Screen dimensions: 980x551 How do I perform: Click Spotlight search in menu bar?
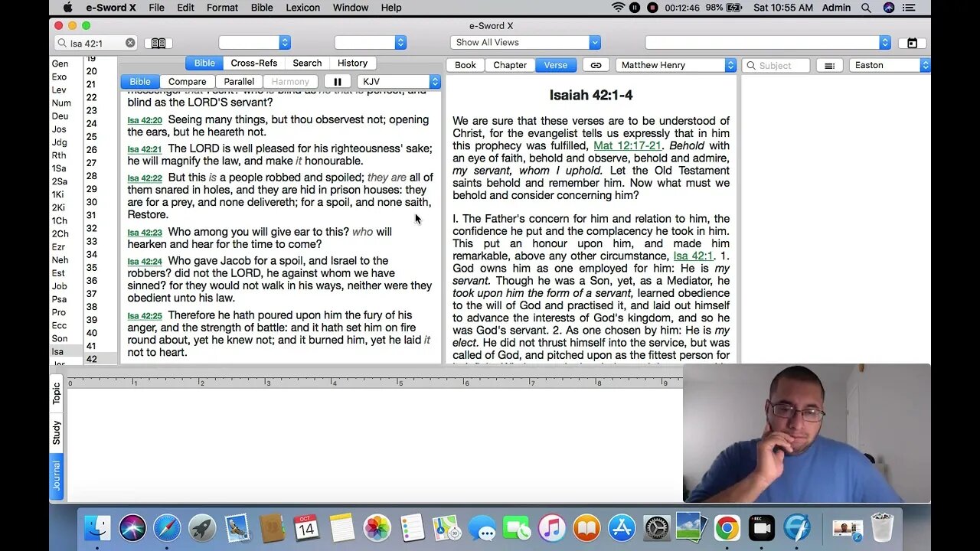pos(866,8)
